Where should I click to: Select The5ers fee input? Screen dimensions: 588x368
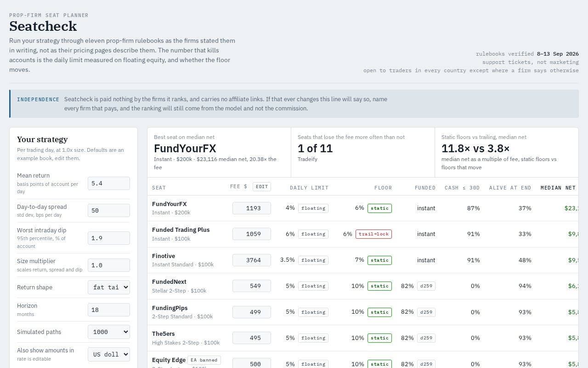(x=252, y=338)
